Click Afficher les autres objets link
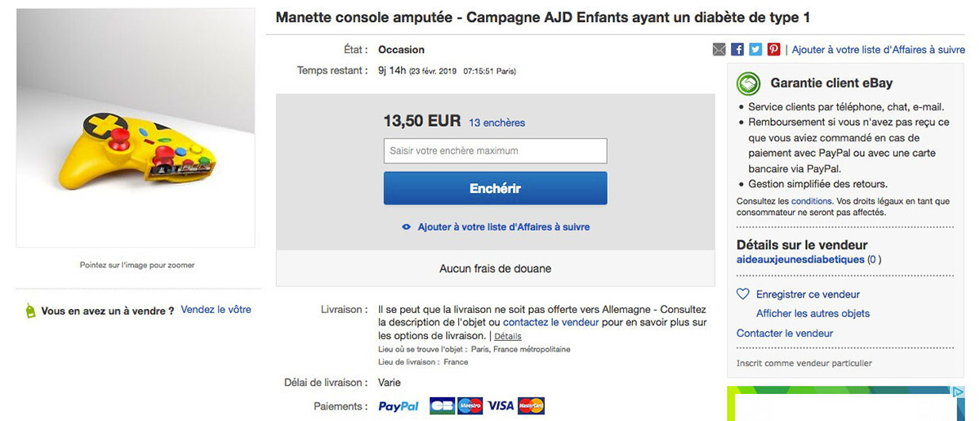Image resolution: width=980 pixels, height=421 pixels. coord(813,313)
